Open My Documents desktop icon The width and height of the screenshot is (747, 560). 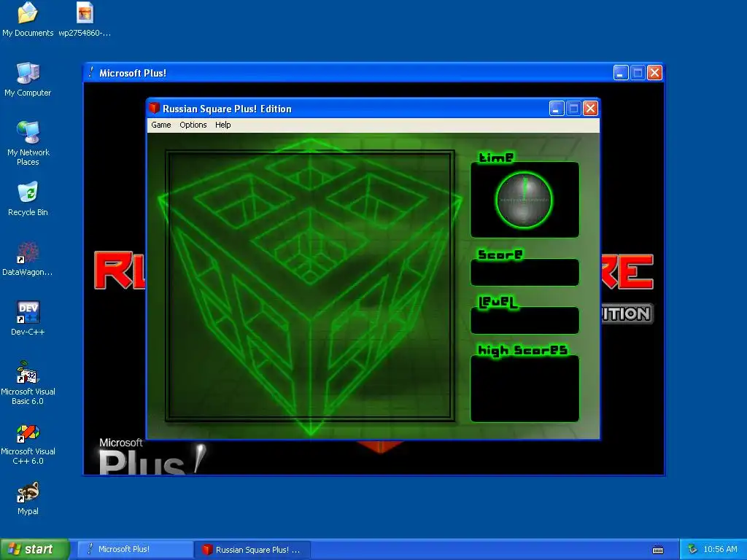28,19
